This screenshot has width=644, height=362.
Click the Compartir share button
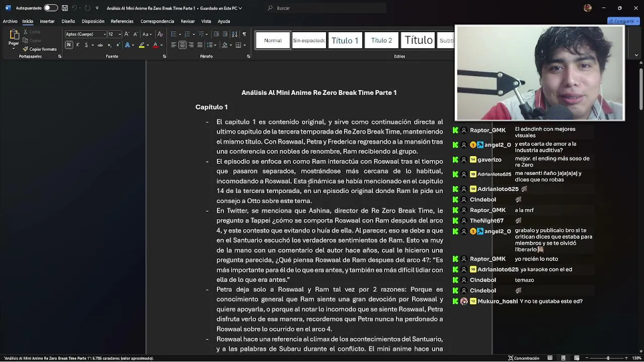tap(623, 21)
